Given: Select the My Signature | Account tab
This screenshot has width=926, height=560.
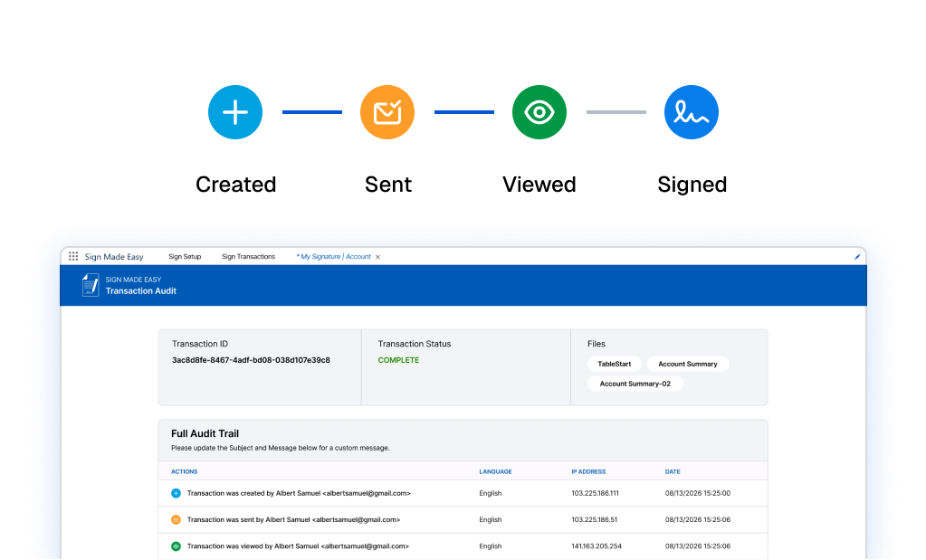Looking at the screenshot, I should (x=334, y=257).
